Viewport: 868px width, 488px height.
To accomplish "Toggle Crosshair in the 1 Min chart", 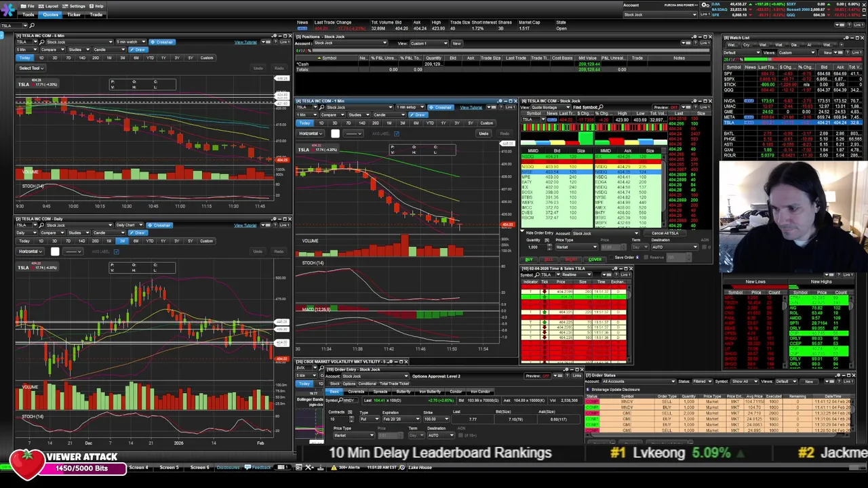I will tap(441, 107).
